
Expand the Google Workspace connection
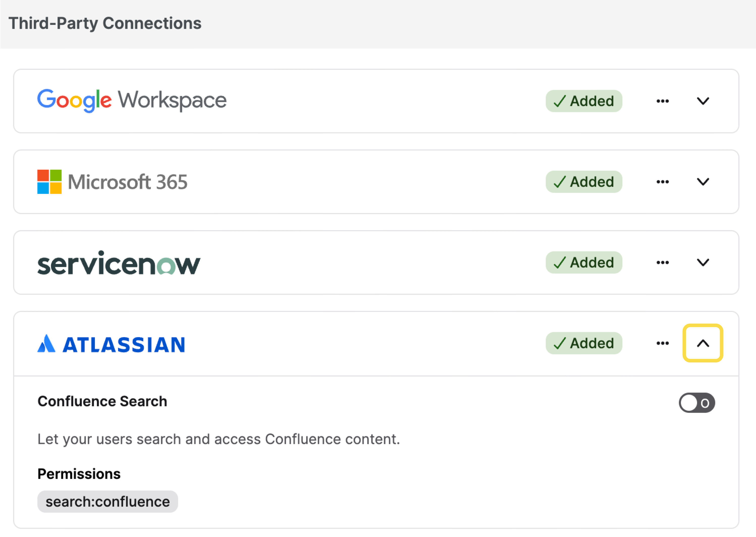click(703, 101)
